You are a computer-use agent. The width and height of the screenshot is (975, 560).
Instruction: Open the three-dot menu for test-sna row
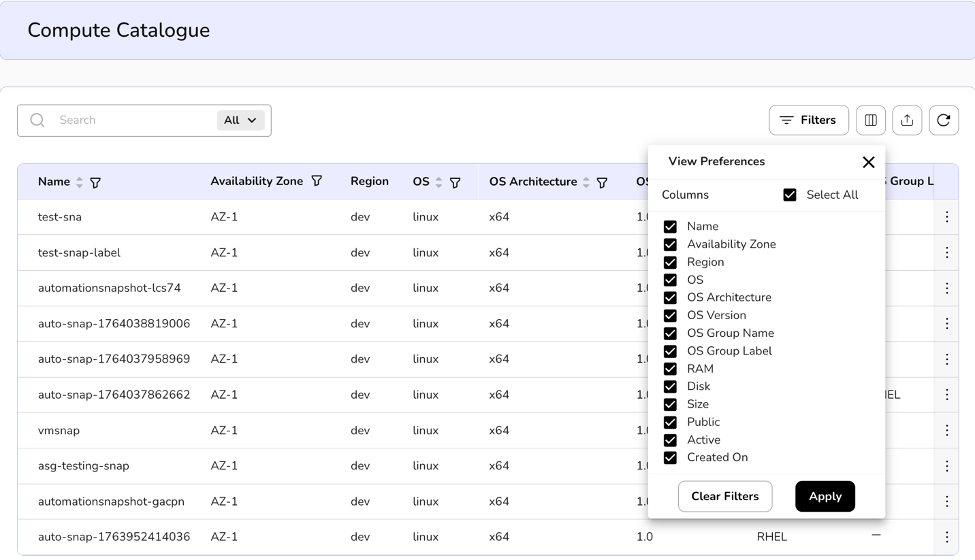pyautogui.click(x=946, y=217)
